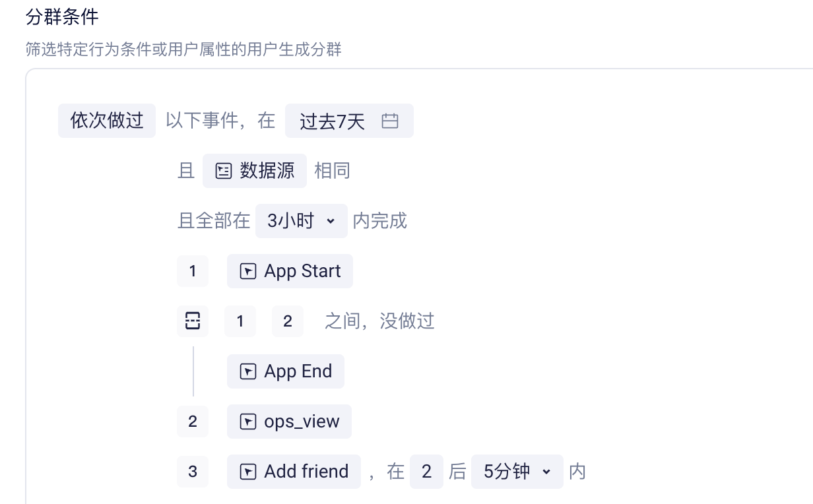
Task: Click the event icon on Add friend
Action: coord(248,472)
